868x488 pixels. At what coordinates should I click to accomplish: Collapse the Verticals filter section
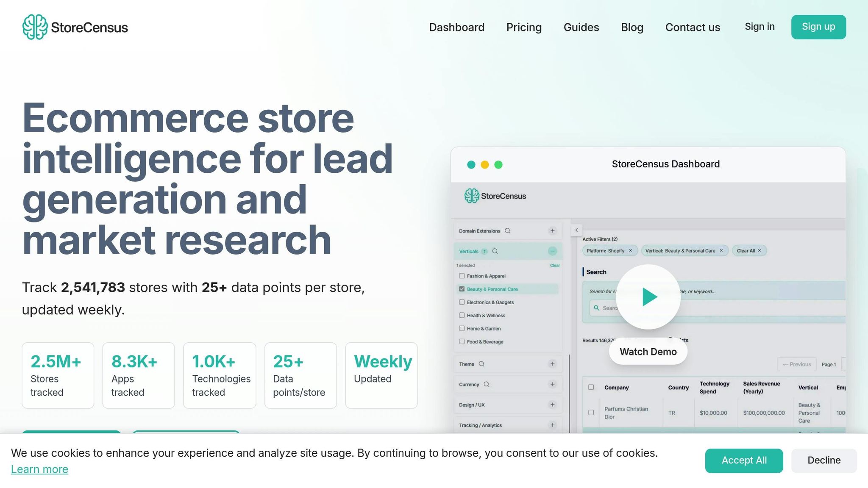coord(552,251)
